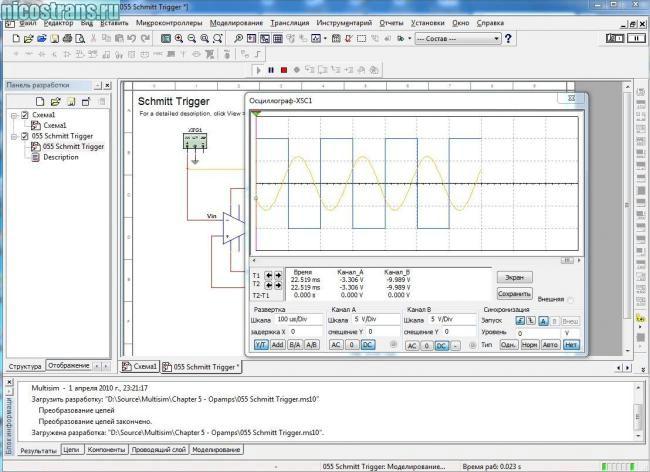The image size is (650, 472).
Task: Open the Grapher icon in the toolbar
Action: [x=316, y=39]
